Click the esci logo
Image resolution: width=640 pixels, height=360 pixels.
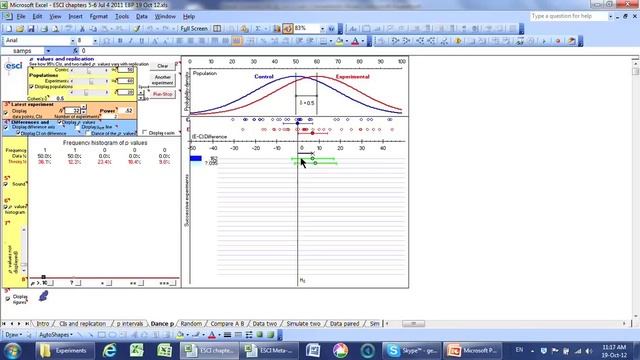(14, 66)
